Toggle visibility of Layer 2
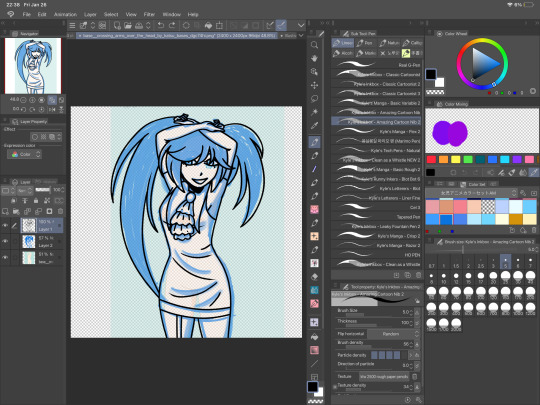 [x=5, y=241]
